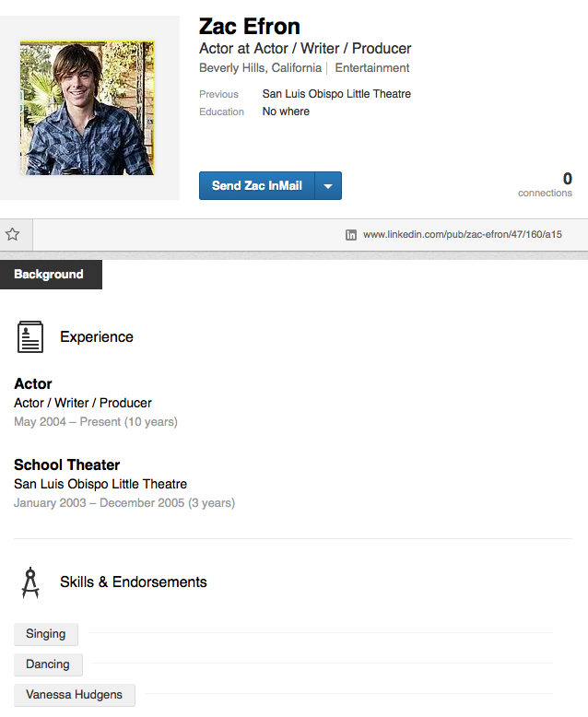Screen dimensions: 588x717
Task: Click San Luis Obispo Little Theatre under School Theater
Action: point(100,484)
